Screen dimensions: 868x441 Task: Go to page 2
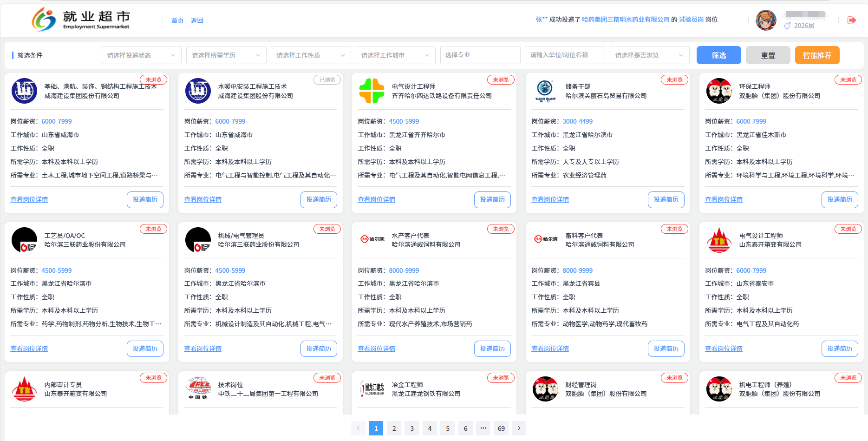pos(394,428)
